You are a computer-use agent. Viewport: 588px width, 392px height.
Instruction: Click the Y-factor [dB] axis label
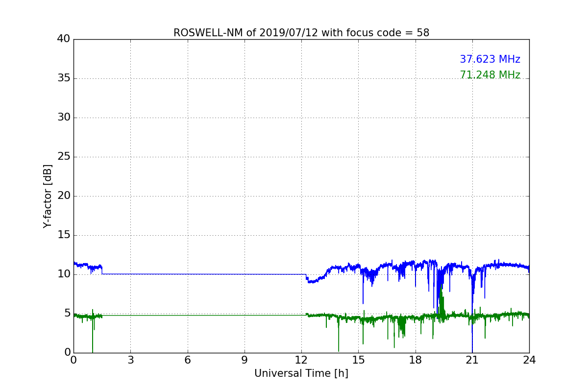tap(48, 196)
